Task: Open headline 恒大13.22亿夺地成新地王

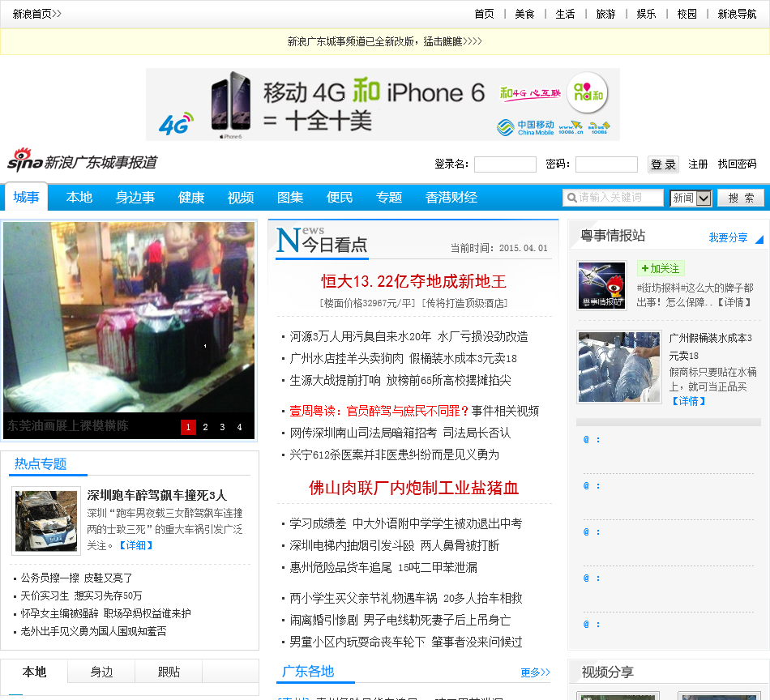Action: pos(413,281)
